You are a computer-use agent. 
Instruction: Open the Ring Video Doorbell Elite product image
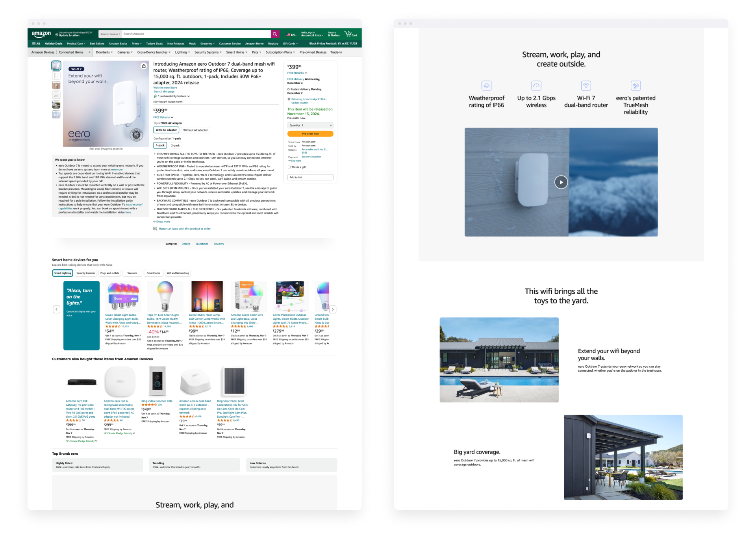[x=157, y=381]
